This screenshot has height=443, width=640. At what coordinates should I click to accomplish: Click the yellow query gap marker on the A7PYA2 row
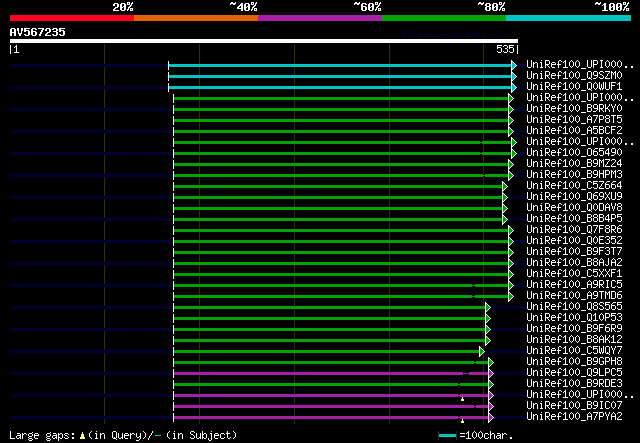462,421
